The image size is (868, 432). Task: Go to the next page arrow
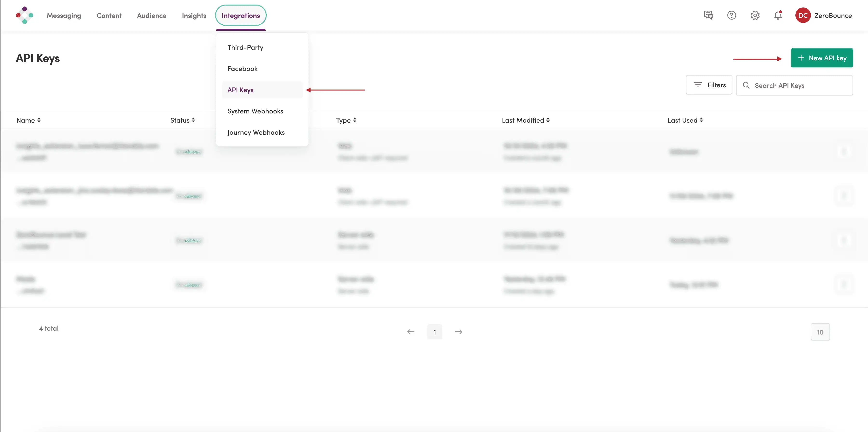tap(459, 332)
